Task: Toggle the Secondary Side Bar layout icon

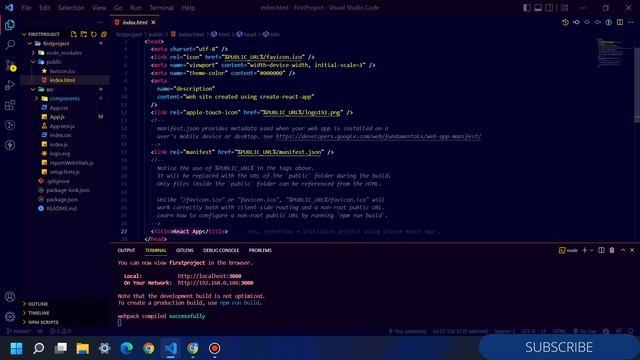Action: (x=549, y=8)
